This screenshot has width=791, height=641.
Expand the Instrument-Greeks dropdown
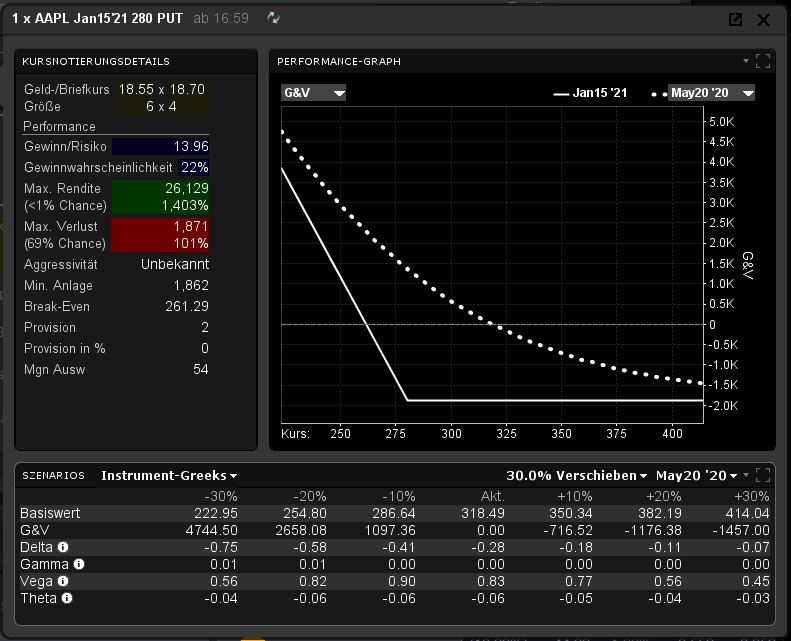(x=168, y=476)
